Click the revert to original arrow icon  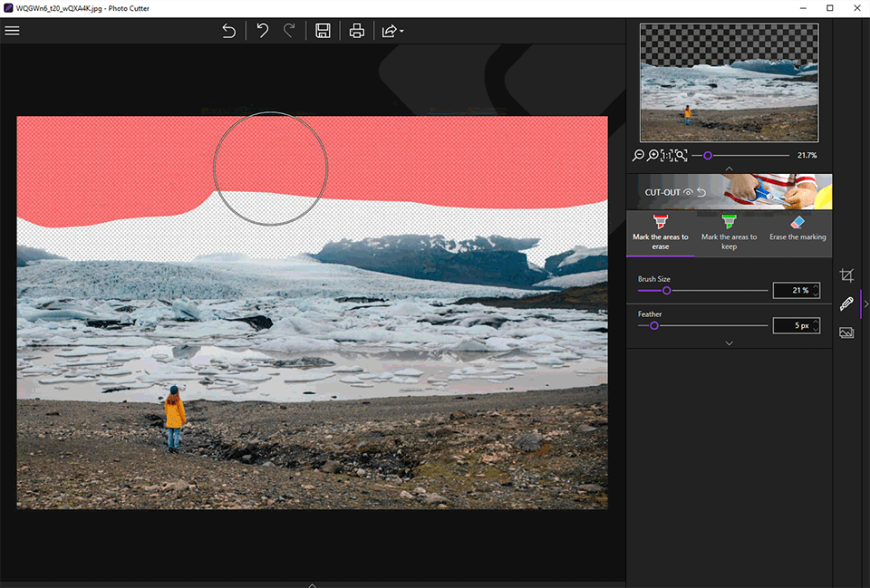[229, 31]
